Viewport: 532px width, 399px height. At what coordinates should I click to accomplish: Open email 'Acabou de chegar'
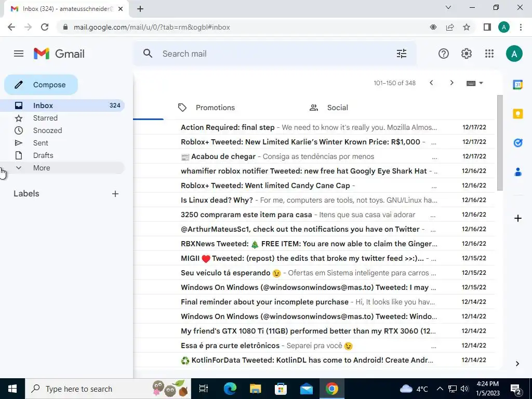coord(314,156)
